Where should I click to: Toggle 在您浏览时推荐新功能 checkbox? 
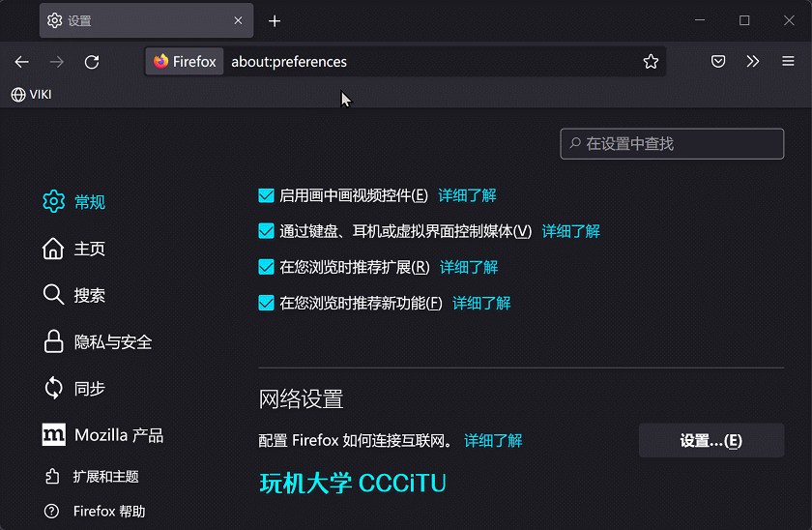[x=267, y=303]
